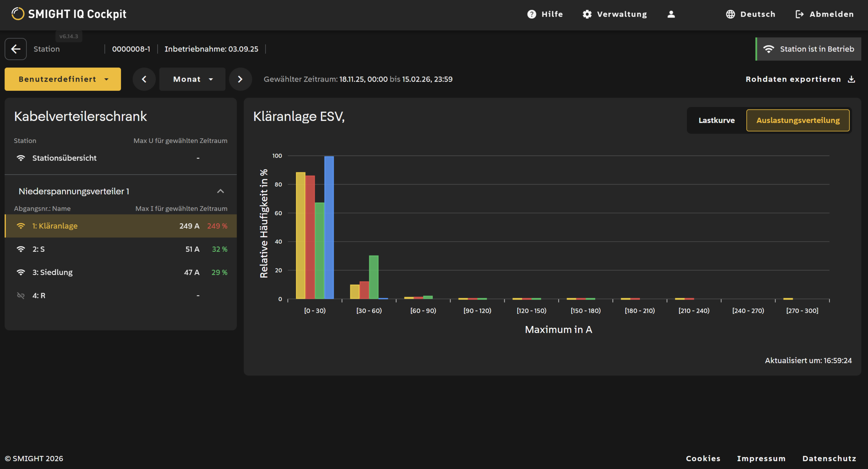Go to the next month period

(240, 79)
